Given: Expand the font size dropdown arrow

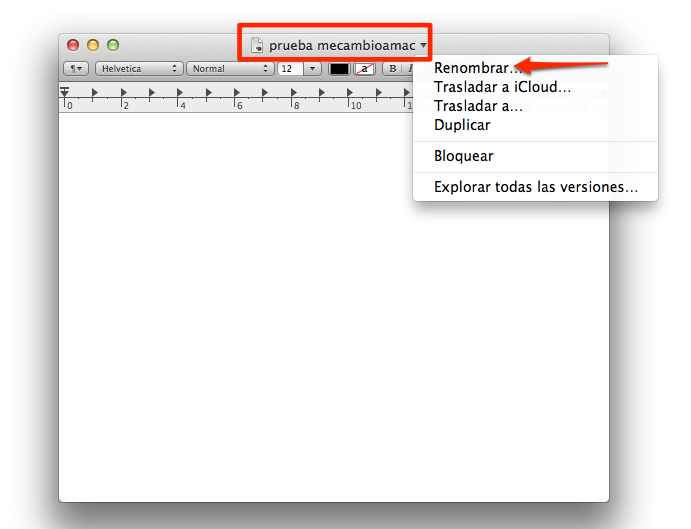Looking at the screenshot, I should [312, 69].
